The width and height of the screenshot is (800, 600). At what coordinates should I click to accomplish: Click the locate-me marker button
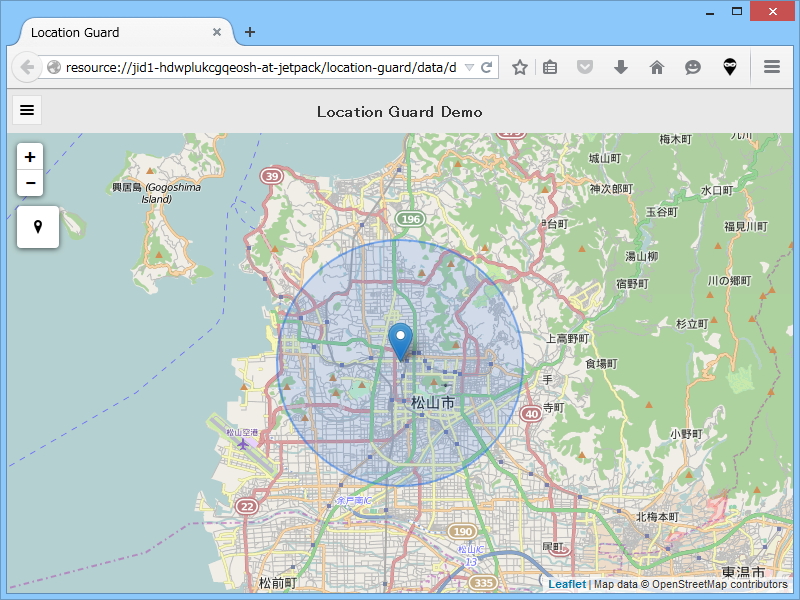coord(38,227)
